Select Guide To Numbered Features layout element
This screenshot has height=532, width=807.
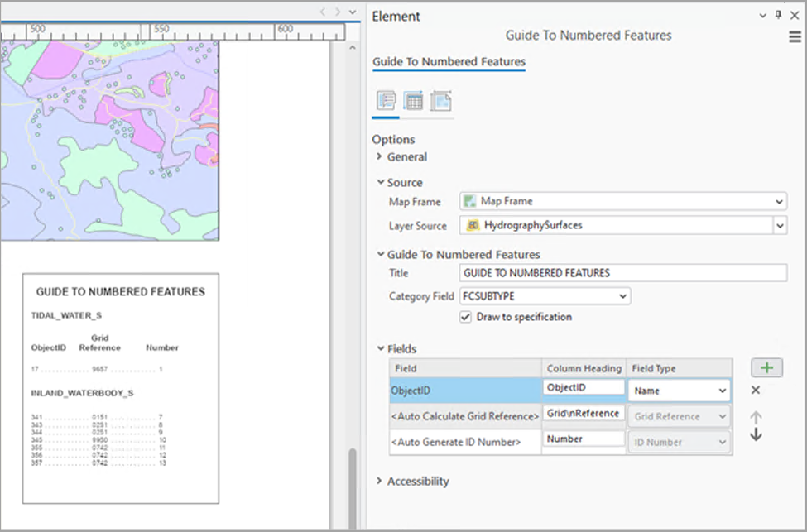tap(121, 389)
